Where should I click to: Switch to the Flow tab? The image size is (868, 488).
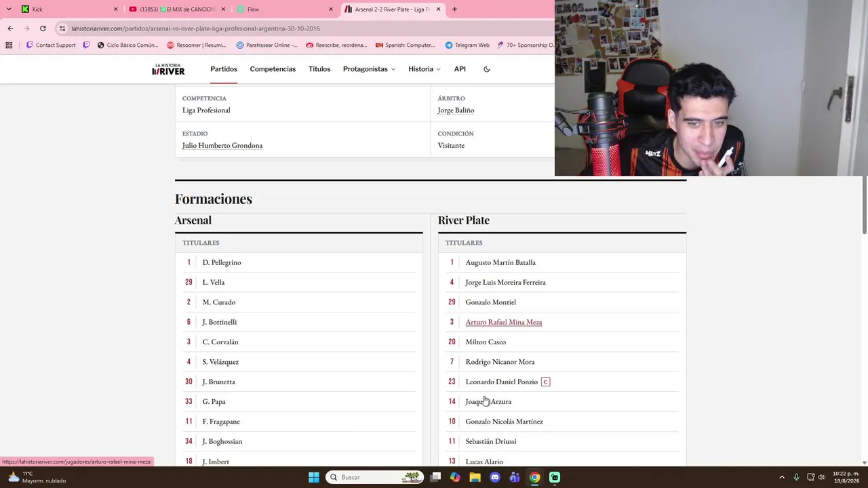pyautogui.click(x=284, y=9)
